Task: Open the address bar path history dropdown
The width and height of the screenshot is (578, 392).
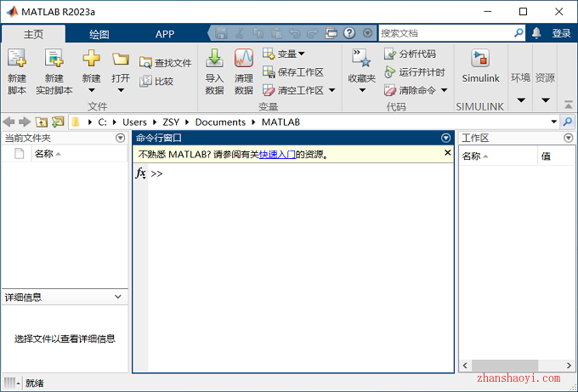Action: (553, 122)
